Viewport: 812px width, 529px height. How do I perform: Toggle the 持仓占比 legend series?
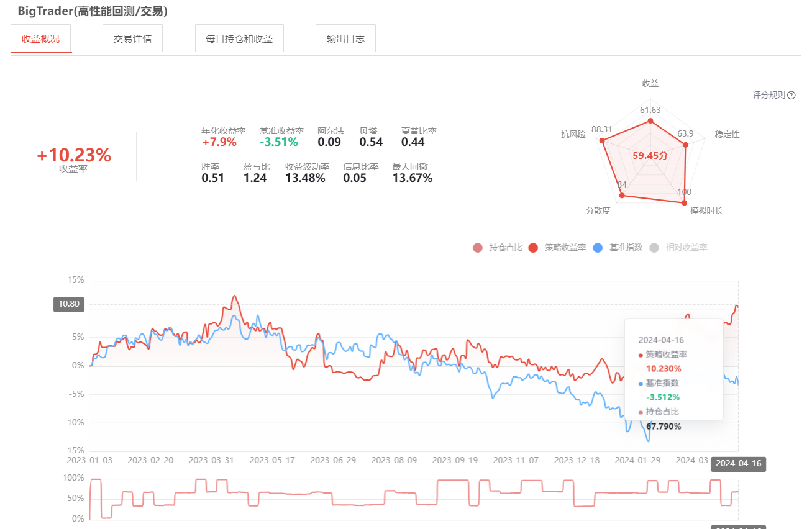pyautogui.click(x=498, y=248)
